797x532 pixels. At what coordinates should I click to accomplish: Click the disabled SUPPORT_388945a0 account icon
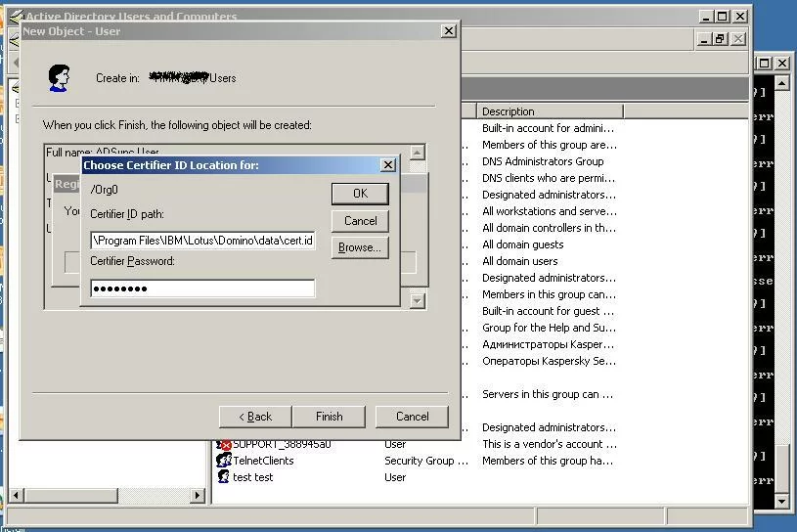tap(223, 445)
